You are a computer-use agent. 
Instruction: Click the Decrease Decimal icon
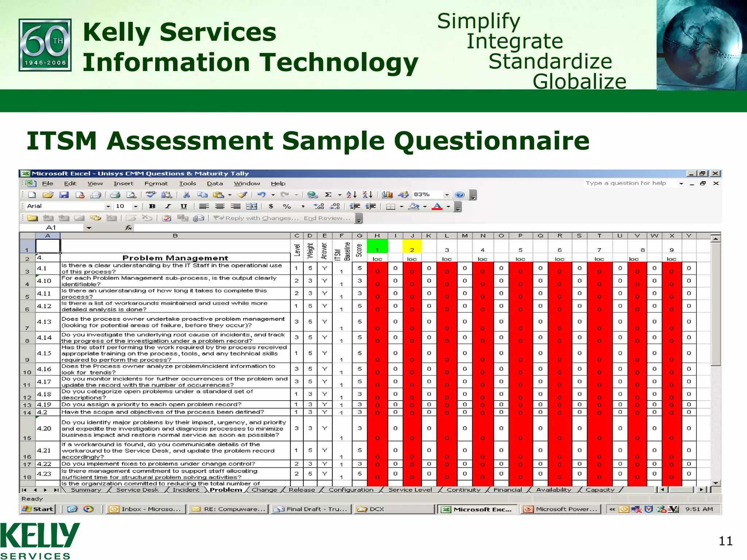tap(335, 207)
